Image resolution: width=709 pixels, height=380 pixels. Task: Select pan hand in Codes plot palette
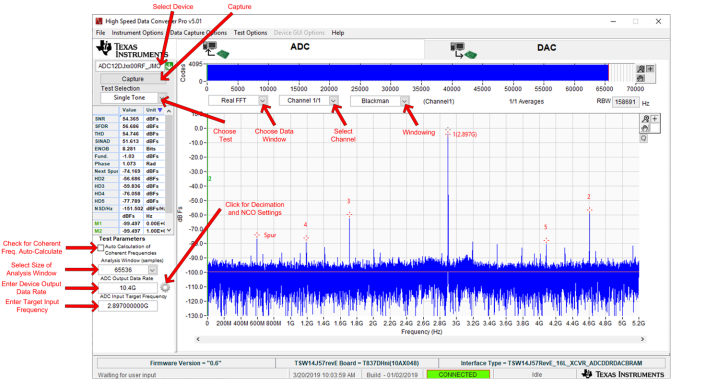641,78
